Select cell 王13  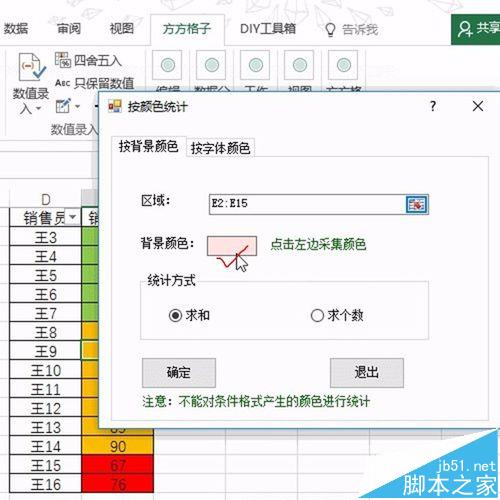46,427
